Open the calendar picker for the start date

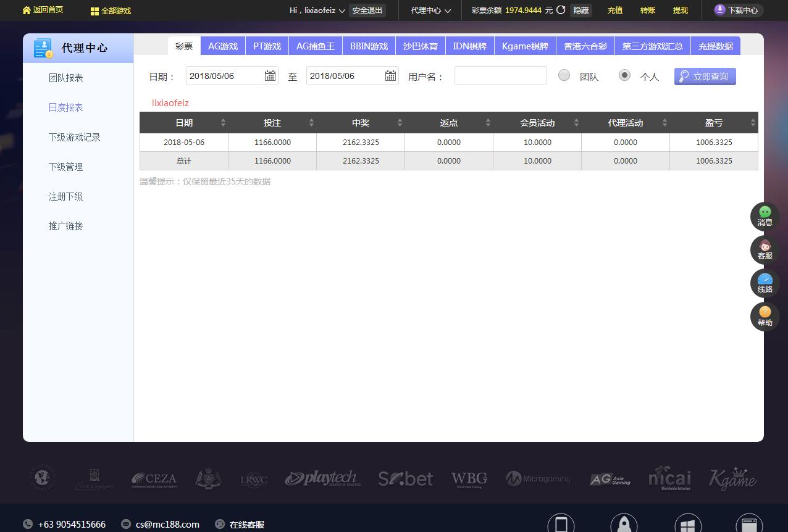tap(269, 75)
